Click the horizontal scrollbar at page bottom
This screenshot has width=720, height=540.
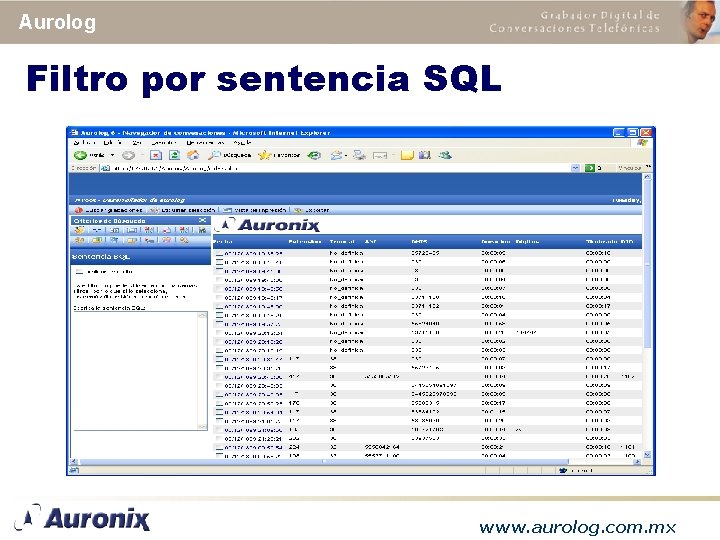coord(355,461)
